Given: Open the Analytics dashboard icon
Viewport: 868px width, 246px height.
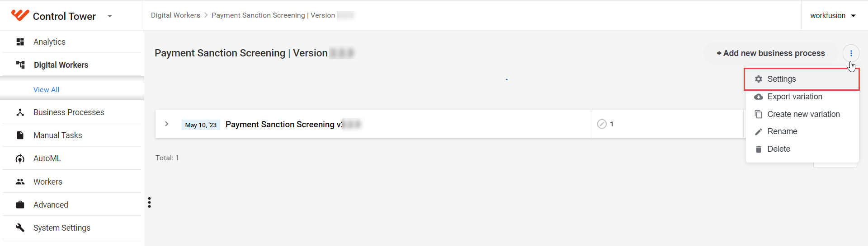Looking at the screenshot, I should click(x=20, y=42).
